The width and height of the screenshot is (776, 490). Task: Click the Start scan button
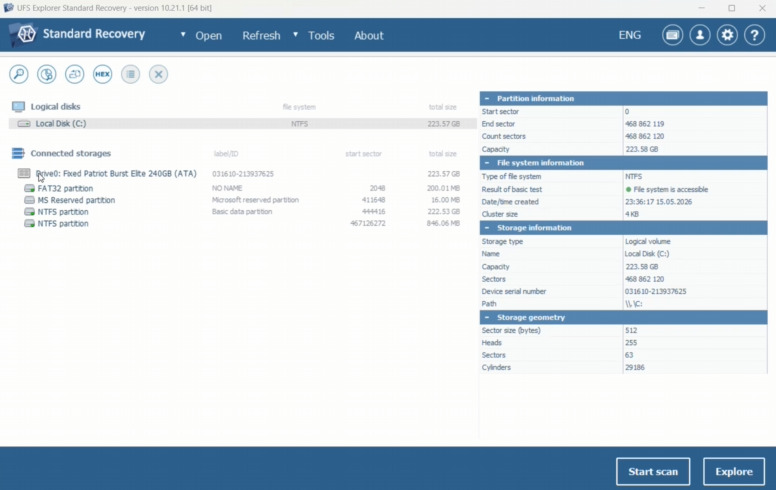pos(653,472)
